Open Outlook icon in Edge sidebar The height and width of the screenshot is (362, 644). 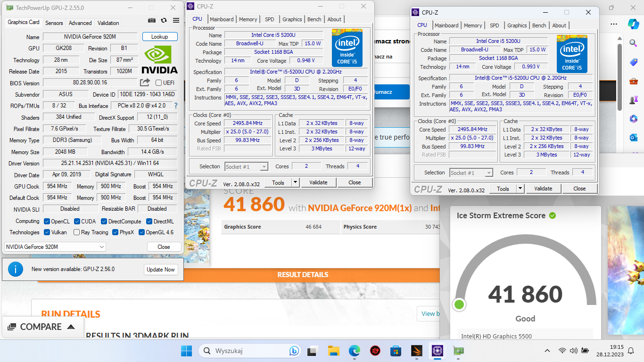(633, 138)
